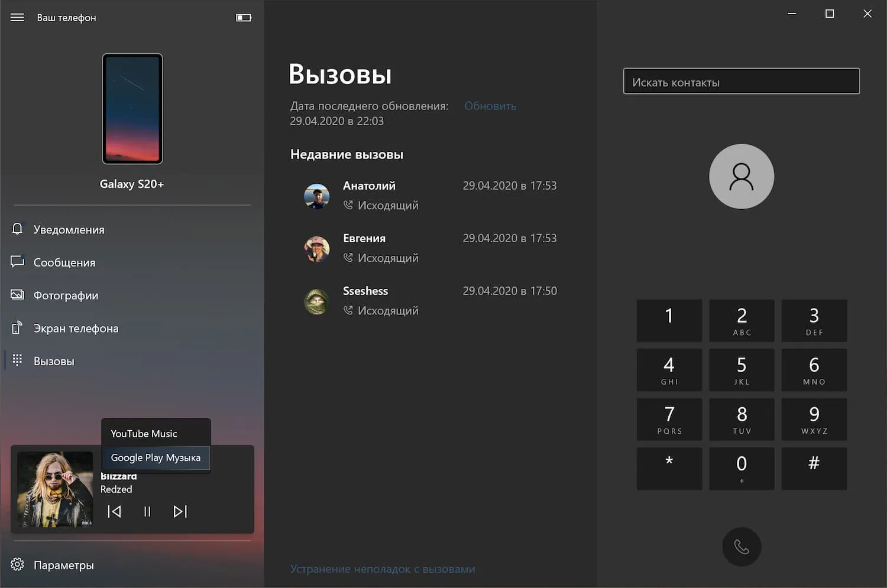Pause the playing track
Screen dimensions: 887x588
click(147, 511)
